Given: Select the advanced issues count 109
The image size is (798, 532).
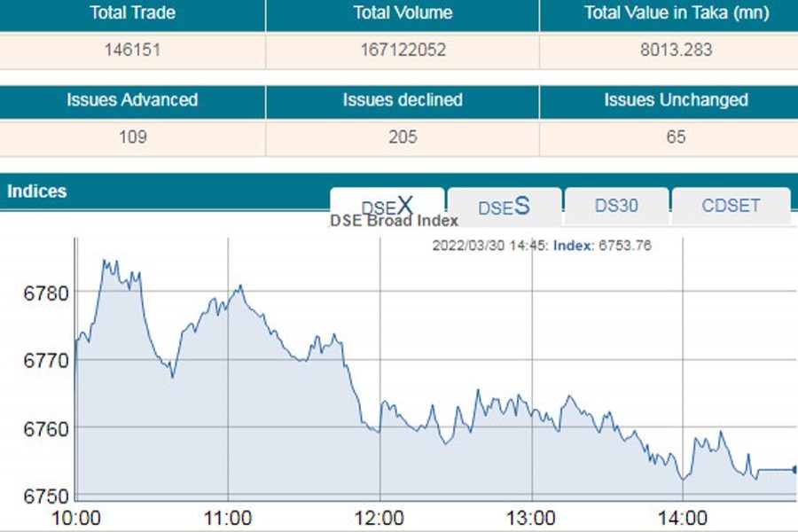Looking at the screenshot, I should coord(132,137).
